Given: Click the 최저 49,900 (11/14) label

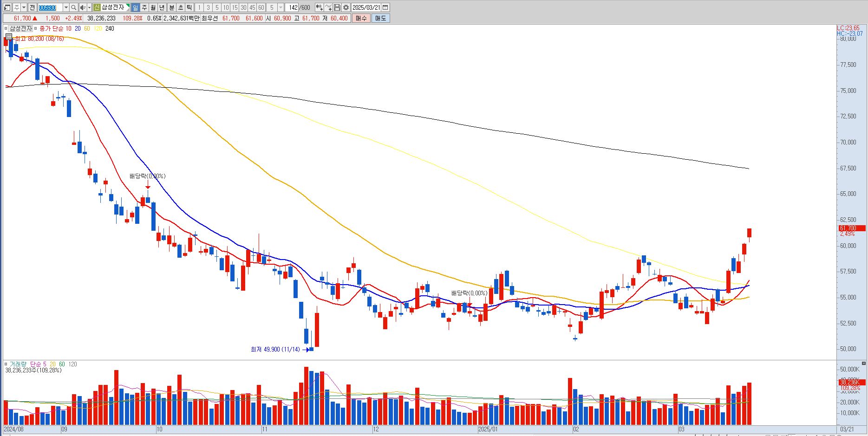Looking at the screenshot, I should [275, 349].
